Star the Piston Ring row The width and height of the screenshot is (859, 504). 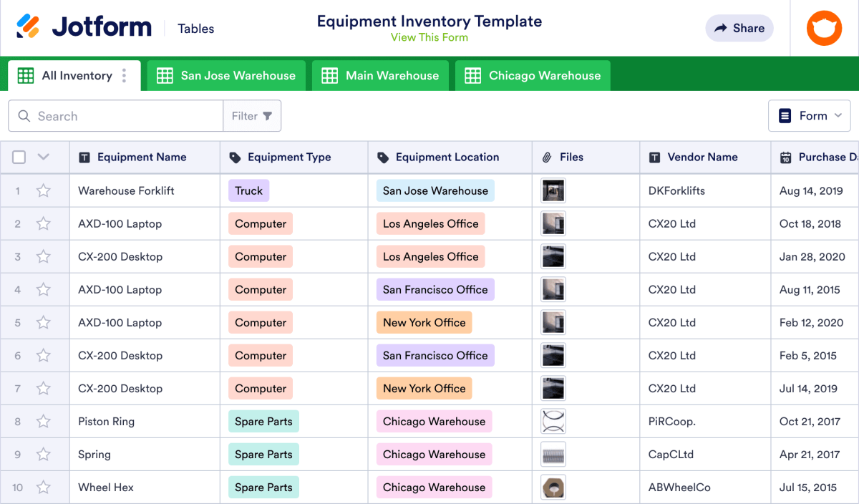43,421
